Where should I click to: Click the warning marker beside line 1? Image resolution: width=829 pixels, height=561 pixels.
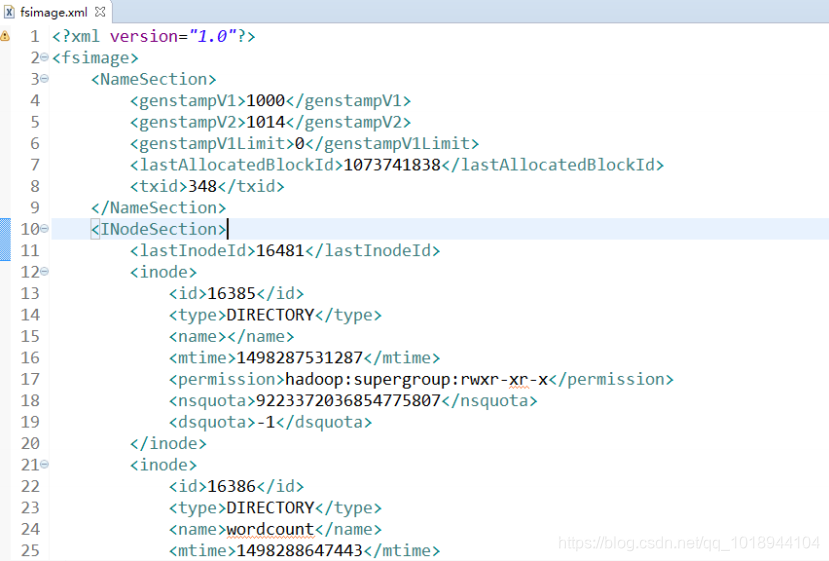point(4,36)
